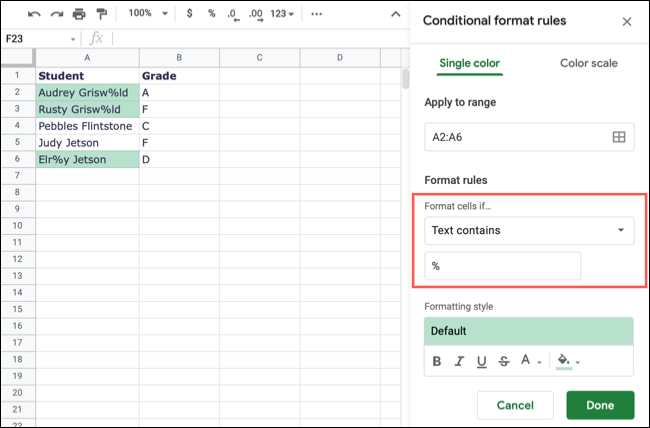Open the Text contains condition dropdown
Viewport: 650px width, 428px height.
click(x=529, y=230)
